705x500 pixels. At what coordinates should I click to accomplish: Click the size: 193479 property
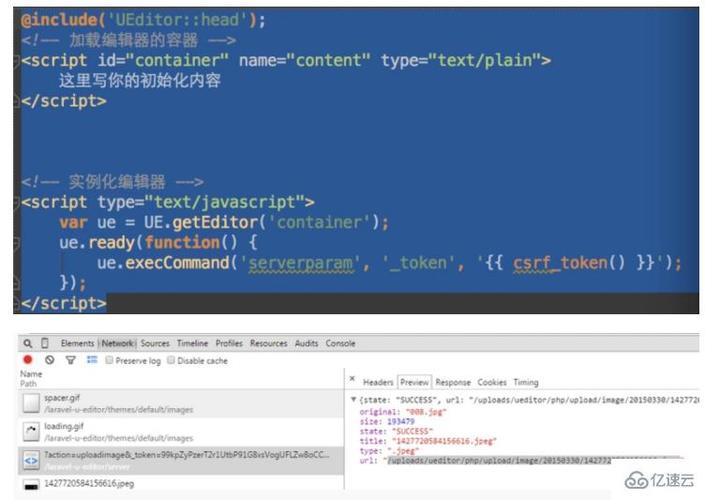[x=387, y=422]
